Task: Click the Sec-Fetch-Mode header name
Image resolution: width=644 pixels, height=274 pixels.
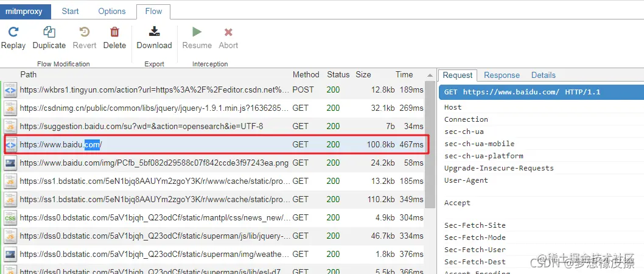Action: tap(475, 237)
